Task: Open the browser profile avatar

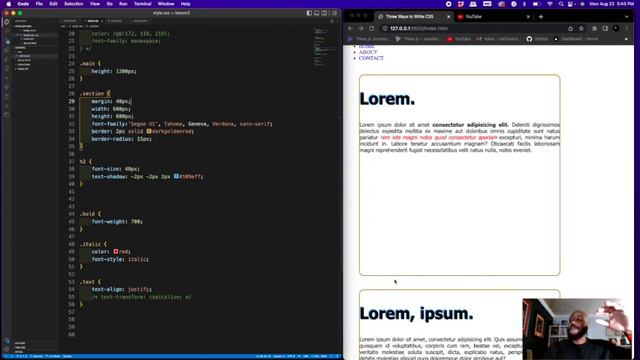Action: [616, 29]
